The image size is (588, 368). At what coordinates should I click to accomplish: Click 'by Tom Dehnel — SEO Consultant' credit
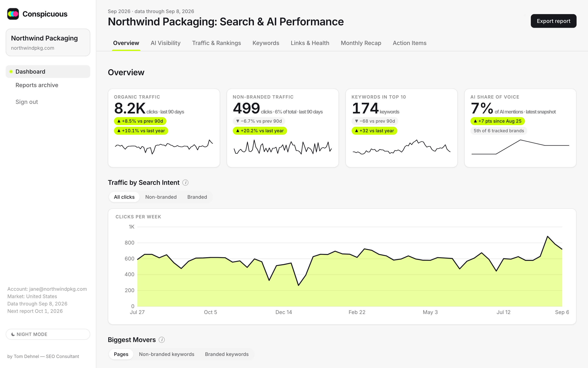tap(43, 356)
